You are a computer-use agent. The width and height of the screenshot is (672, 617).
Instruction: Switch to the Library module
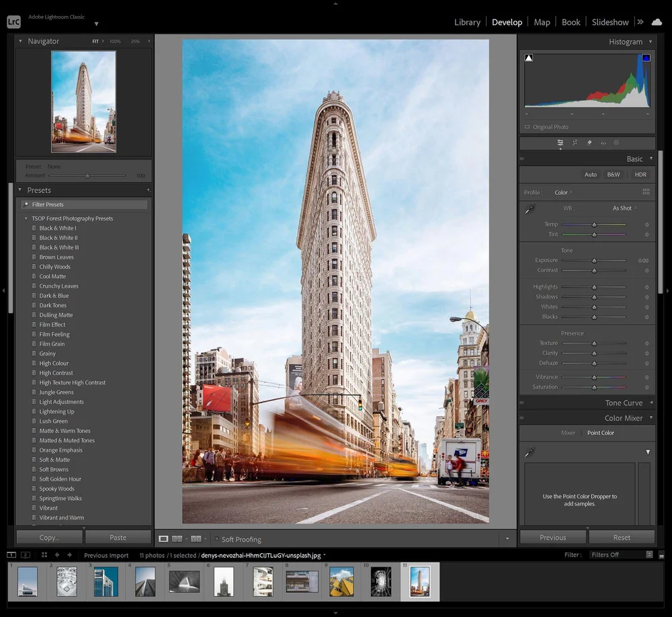[467, 22]
